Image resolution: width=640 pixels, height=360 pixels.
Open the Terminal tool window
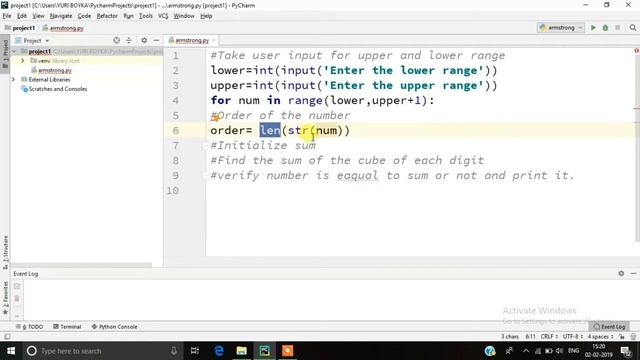pyautogui.click(x=67, y=327)
